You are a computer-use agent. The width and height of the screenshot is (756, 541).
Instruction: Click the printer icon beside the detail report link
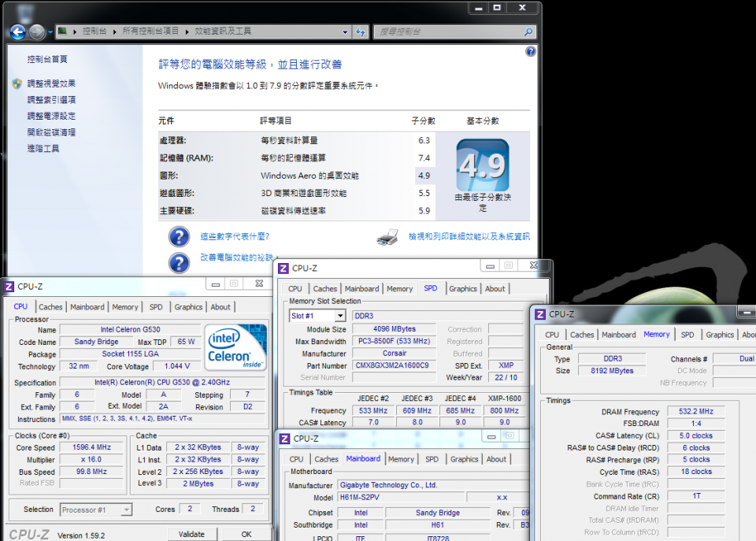tap(387, 236)
